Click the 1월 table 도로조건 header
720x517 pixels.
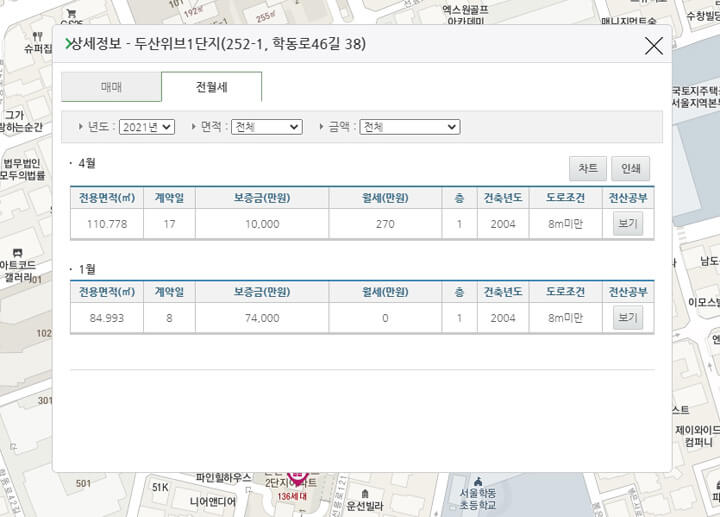[565, 292]
